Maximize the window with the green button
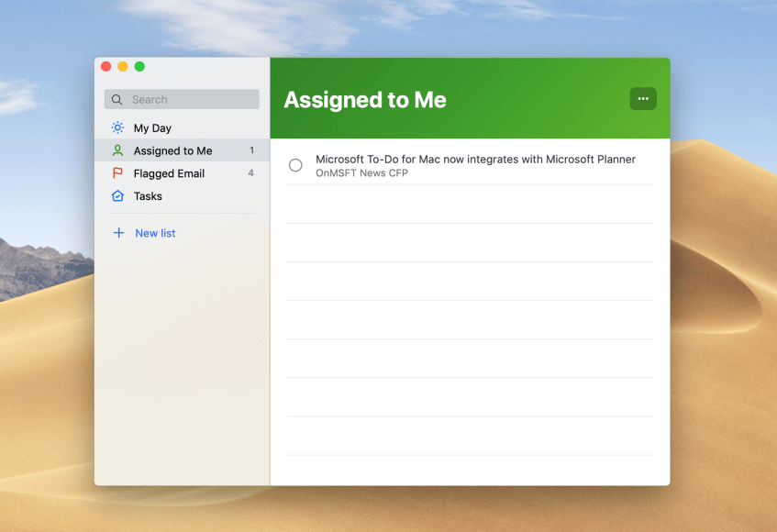The width and height of the screenshot is (777, 532). point(139,66)
